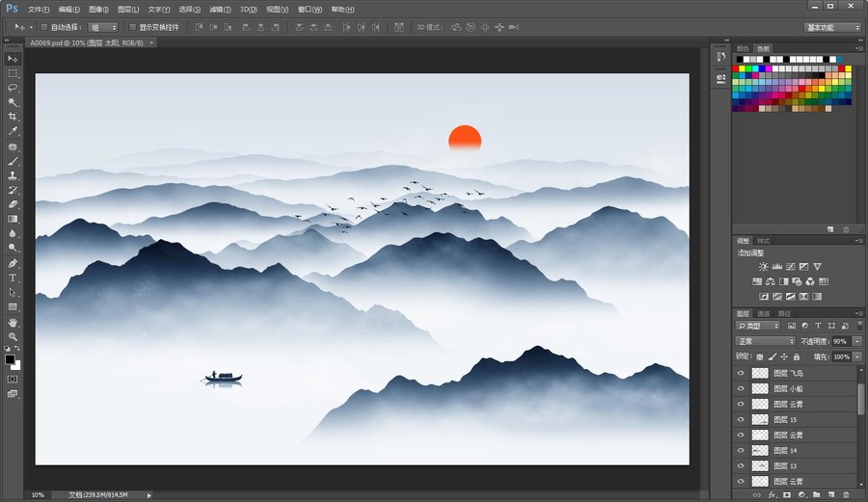Select the Lasso tool
The image size is (868, 502).
pyautogui.click(x=13, y=88)
